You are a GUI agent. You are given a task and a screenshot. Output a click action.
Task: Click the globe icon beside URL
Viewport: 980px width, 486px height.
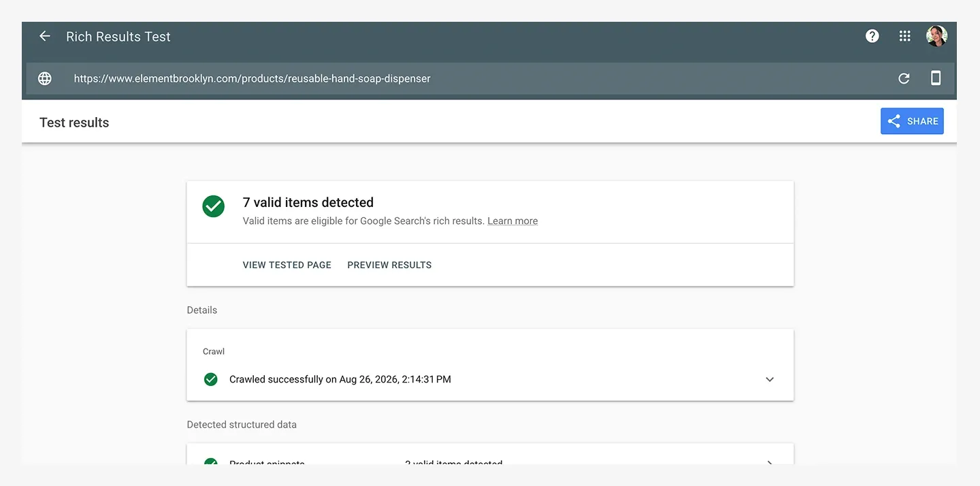pyautogui.click(x=45, y=78)
